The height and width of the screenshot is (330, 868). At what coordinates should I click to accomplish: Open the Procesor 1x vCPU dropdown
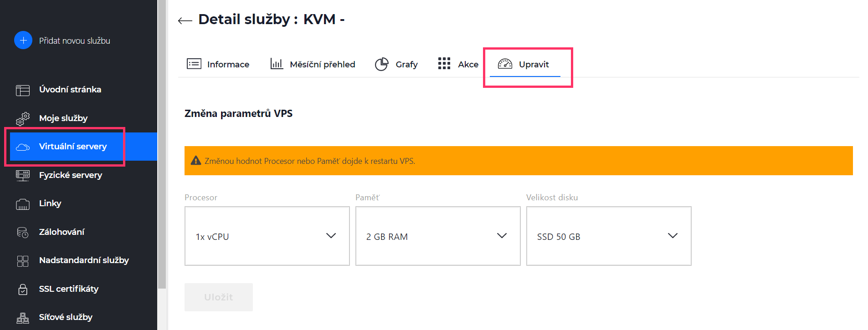coord(267,236)
